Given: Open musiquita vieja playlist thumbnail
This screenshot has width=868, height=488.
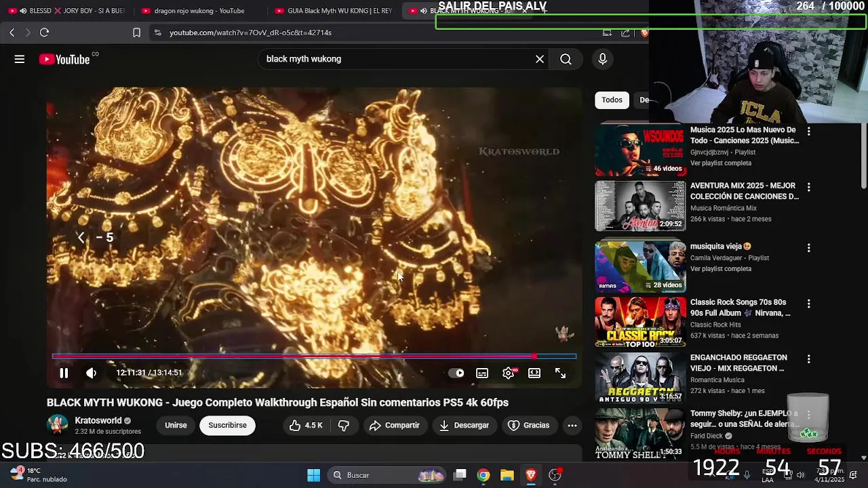Looking at the screenshot, I should tap(641, 266).
